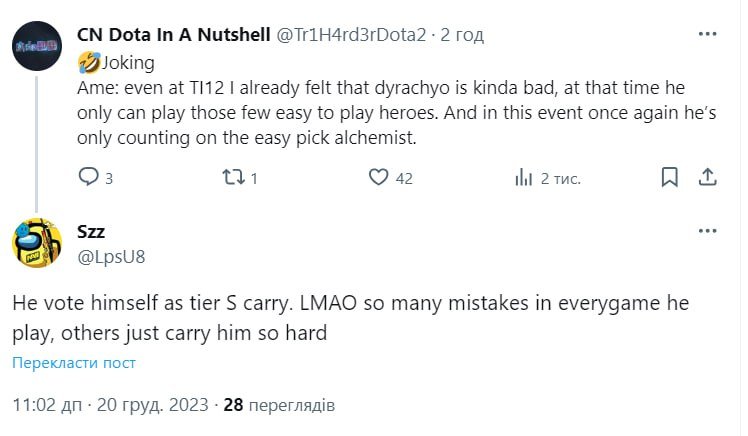The height and width of the screenshot is (436, 748).
Task: Share the tweet via upload icon
Action: pos(706,178)
